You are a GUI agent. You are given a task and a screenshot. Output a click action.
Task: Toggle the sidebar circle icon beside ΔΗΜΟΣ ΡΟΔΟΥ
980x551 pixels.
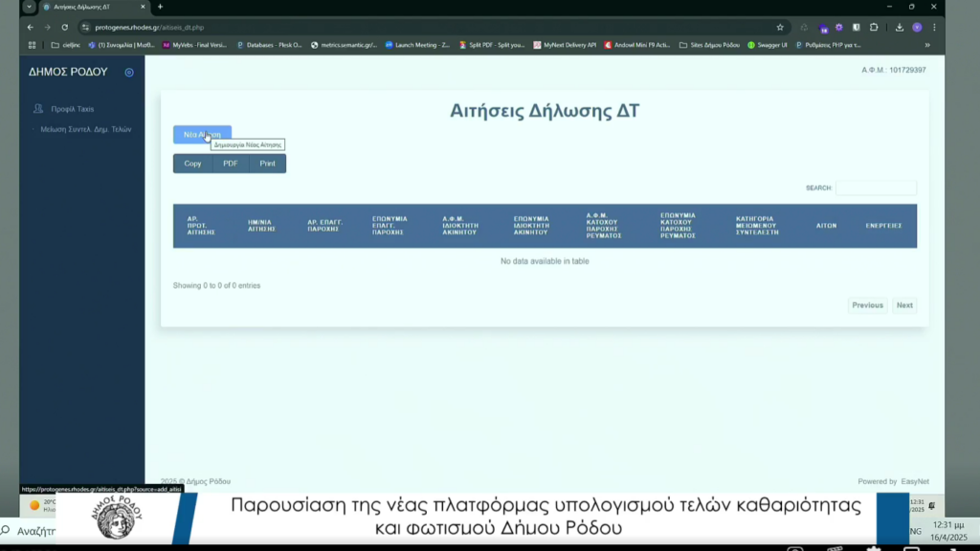click(129, 72)
